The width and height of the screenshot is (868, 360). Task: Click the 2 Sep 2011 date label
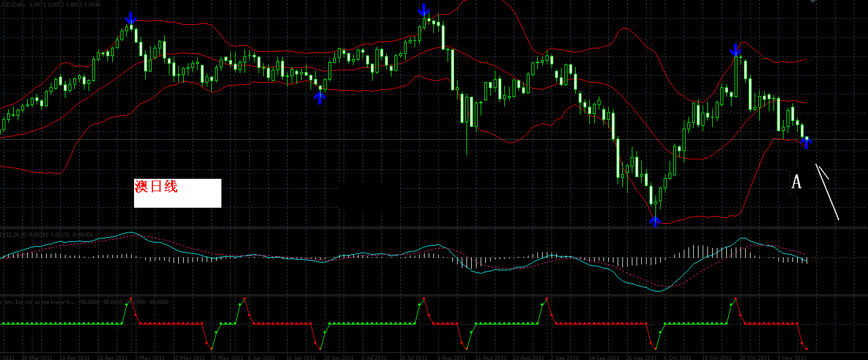pyautogui.click(x=565, y=357)
